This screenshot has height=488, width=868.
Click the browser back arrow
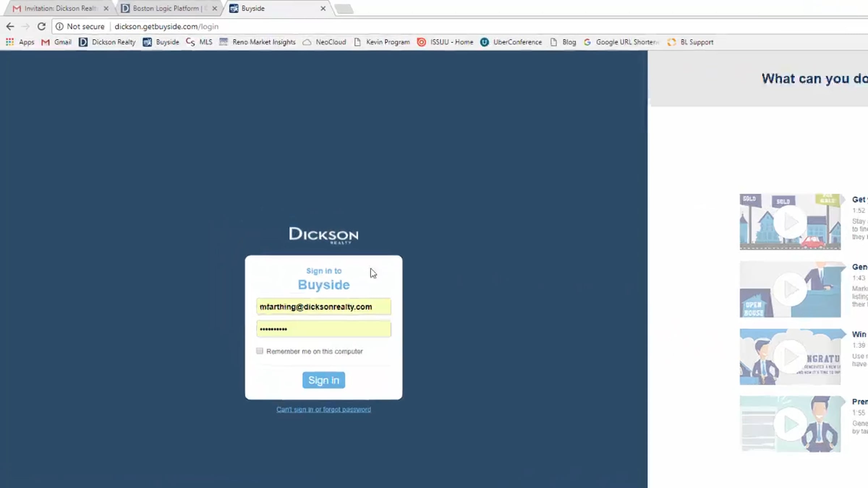click(x=10, y=26)
